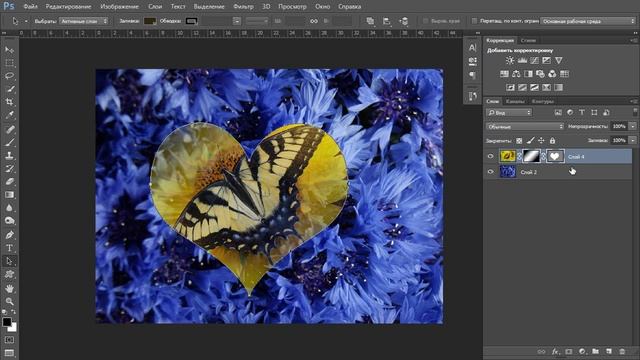Select the Brush tool

[9, 142]
